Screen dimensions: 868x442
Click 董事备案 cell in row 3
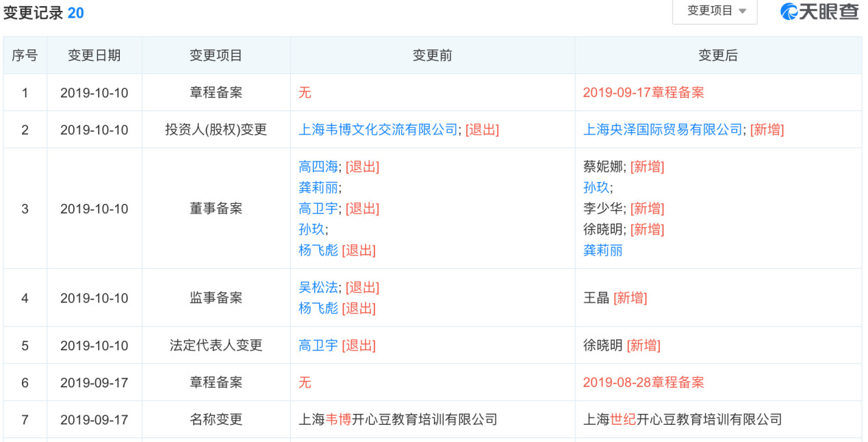tap(216, 209)
